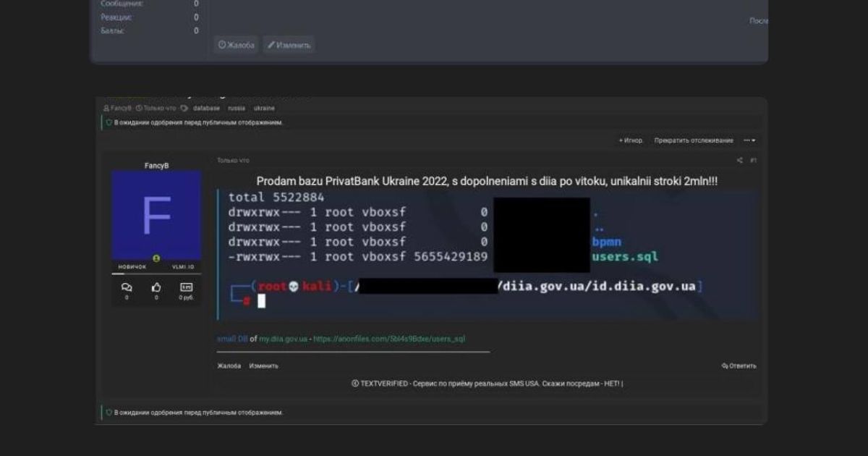This screenshot has width=868, height=456.
Task: Click 'Прекратить отслеживание' button
Action: tap(694, 140)
